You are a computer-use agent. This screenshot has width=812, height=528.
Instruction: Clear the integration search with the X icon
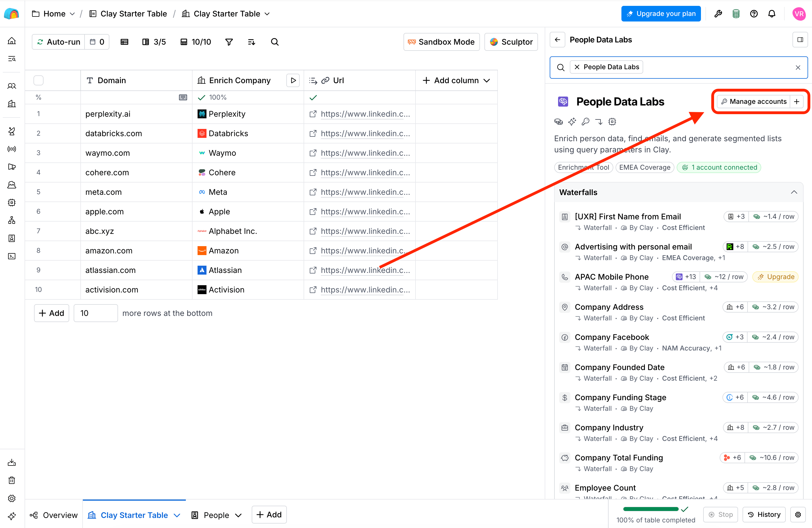pyautogui.click(x=798, y=68)
